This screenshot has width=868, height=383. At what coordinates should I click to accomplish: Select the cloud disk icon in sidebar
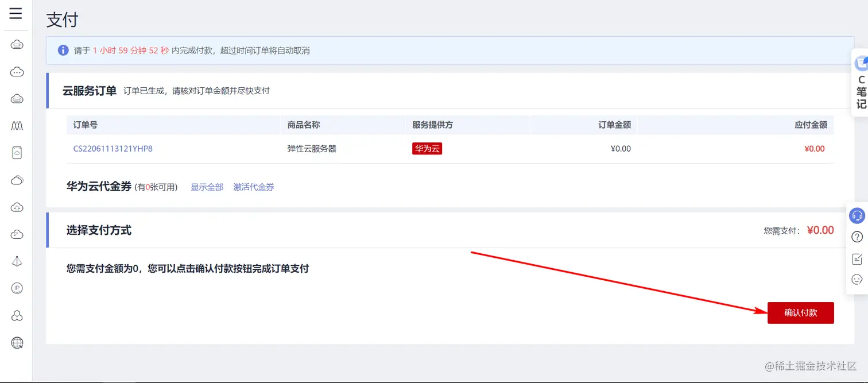pyautogui.click(x=17, y=99)
